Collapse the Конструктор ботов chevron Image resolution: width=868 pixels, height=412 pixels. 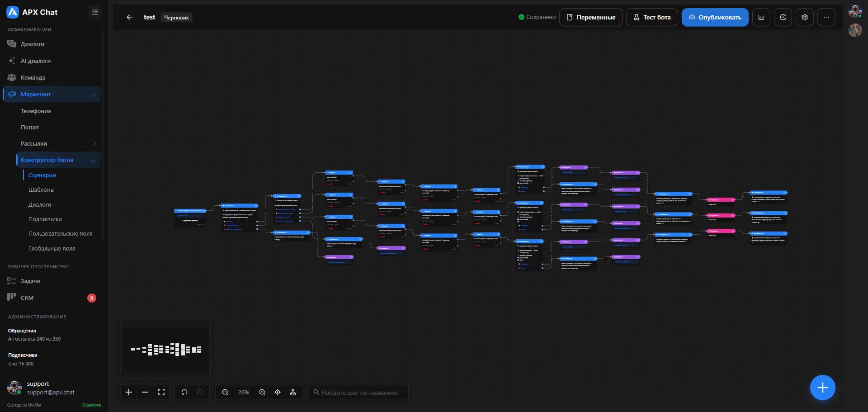pyautogui.click(x=93, y=161)
